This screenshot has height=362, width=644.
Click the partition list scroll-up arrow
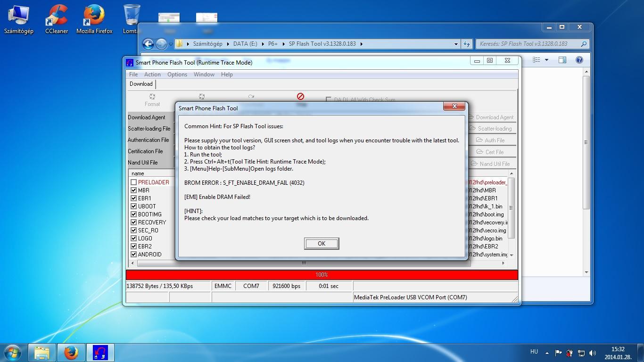click(512, 174)
